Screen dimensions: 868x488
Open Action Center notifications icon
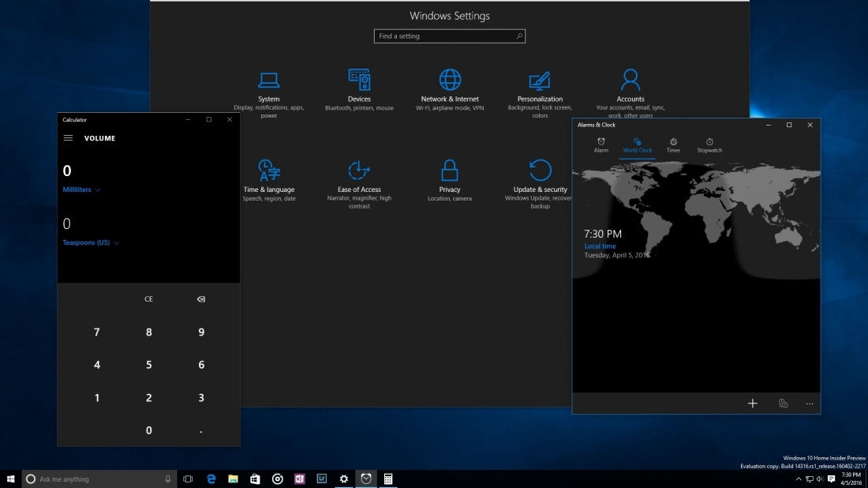pos(831,479)
